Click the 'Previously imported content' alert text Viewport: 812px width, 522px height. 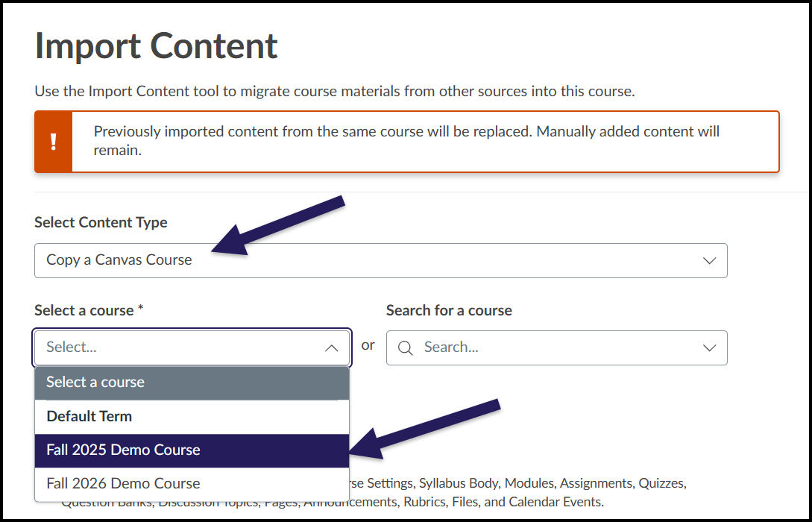406,141
